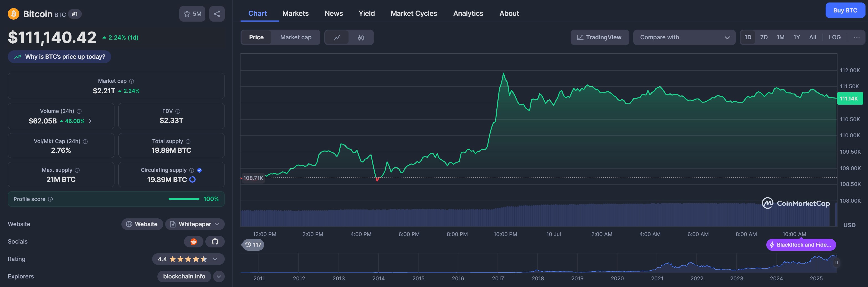Open the Analytics tab
This screenshot has width=868, height=287.
pyautogui.click(x=468, y=14)
